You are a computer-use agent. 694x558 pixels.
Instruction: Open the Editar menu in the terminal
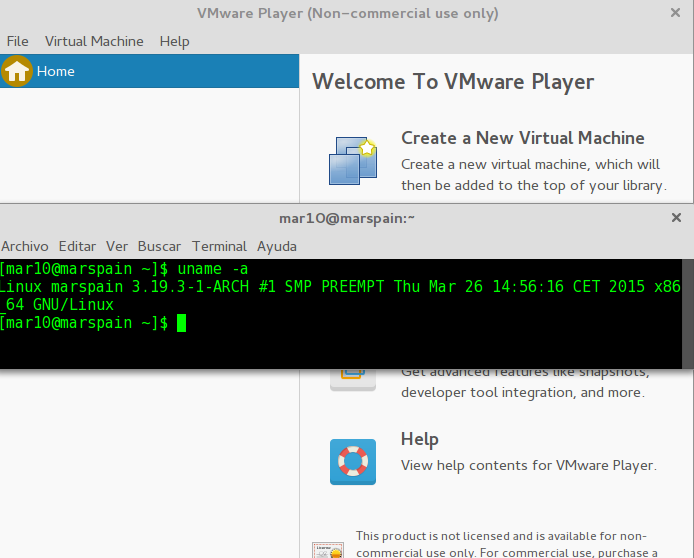pyautogui.click(x=77, y=246)
